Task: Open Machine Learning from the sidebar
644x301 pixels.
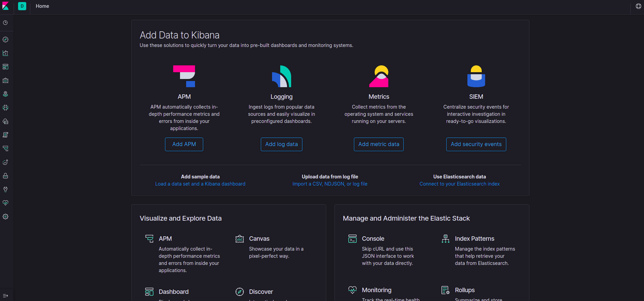Action: click(x=5, y=108)
